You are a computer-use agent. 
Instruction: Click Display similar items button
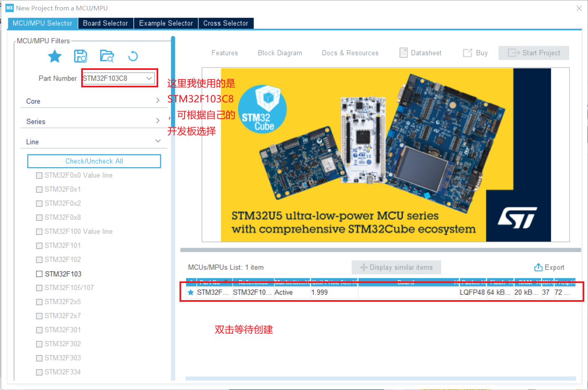coord(396,267)
